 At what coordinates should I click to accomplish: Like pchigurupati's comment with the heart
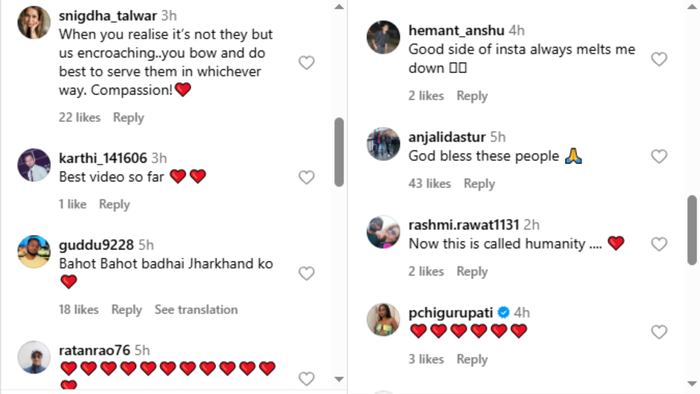click(659, 332)
